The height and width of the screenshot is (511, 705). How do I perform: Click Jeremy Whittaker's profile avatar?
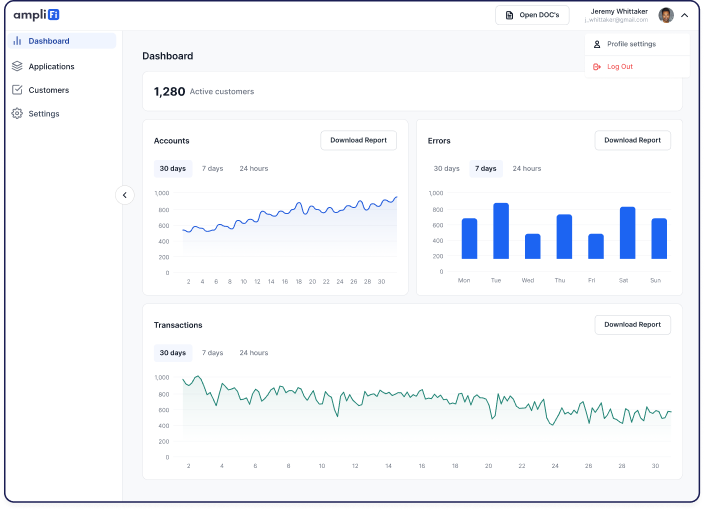click(x=666, y=15)
